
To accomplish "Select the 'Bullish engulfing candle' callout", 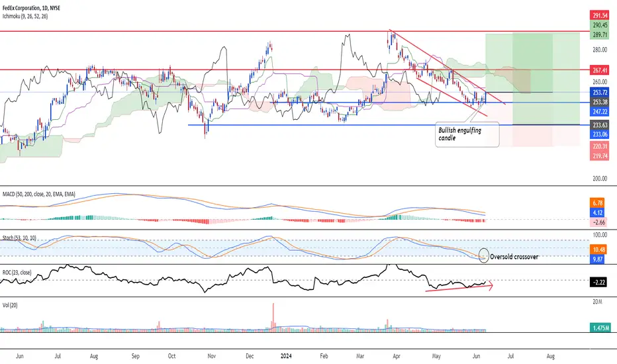I will pyautogui.click(x=467, y=134).
